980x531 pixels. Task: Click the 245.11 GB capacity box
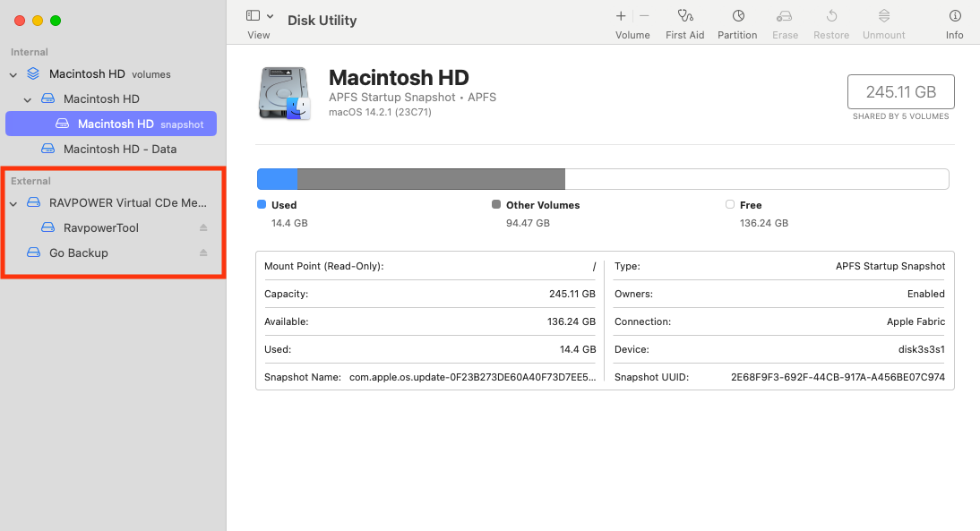tap(901, 91)
